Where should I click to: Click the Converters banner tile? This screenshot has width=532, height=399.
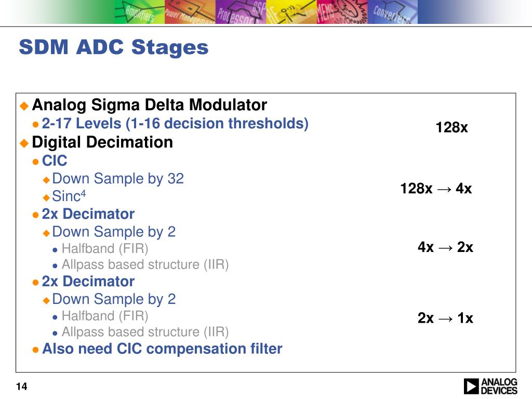[x=392, y=12]
